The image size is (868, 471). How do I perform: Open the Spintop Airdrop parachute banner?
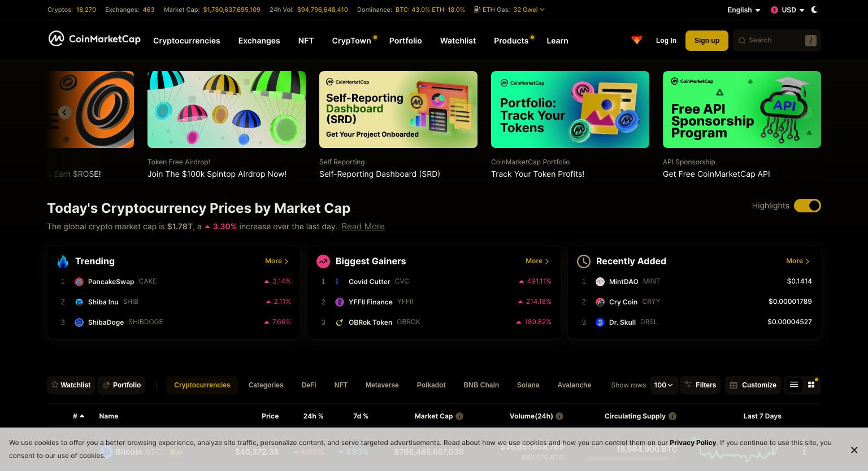point(227,110)
